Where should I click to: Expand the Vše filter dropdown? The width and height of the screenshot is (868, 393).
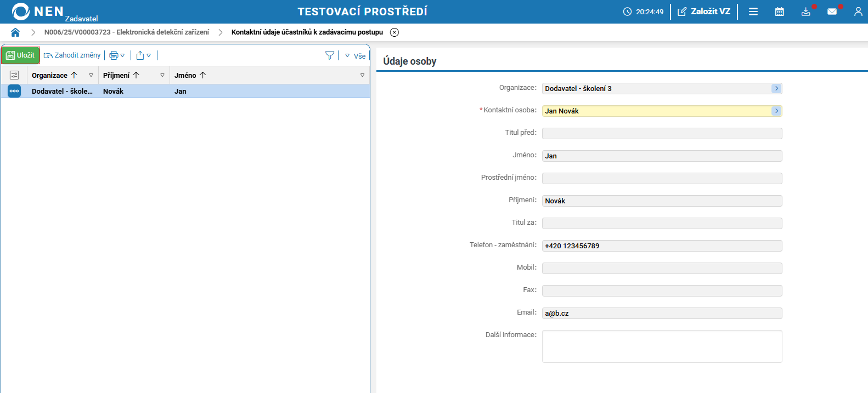click(x=355, y=56)
